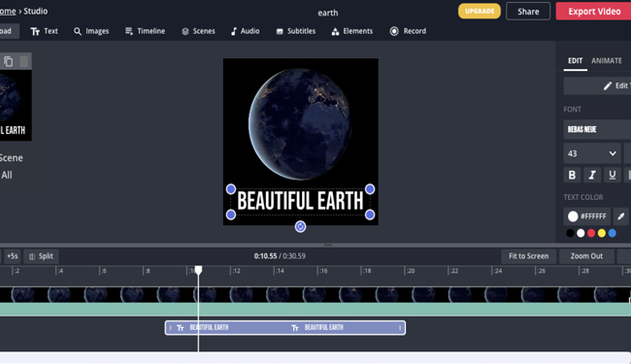Click the yellow Upgrade button
The image size is (631, 364).
(x=480, y=12)
